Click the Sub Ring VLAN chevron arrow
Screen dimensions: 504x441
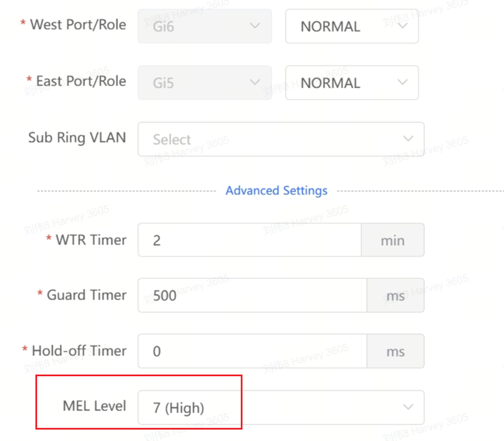408,138
